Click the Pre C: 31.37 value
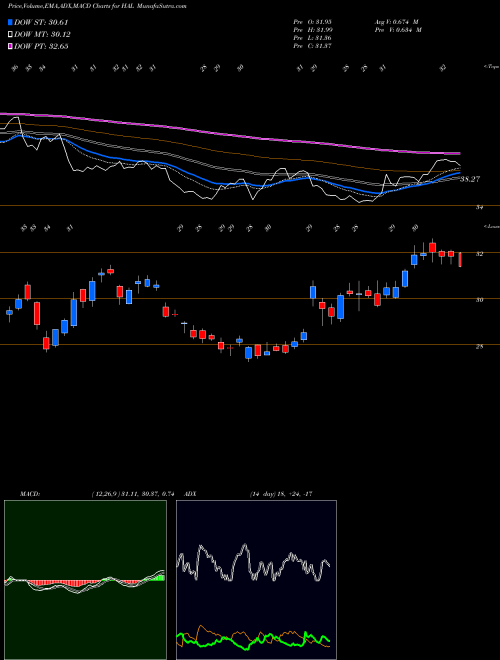The height and width of the screenshot is (660, 500). coord(313,45)
